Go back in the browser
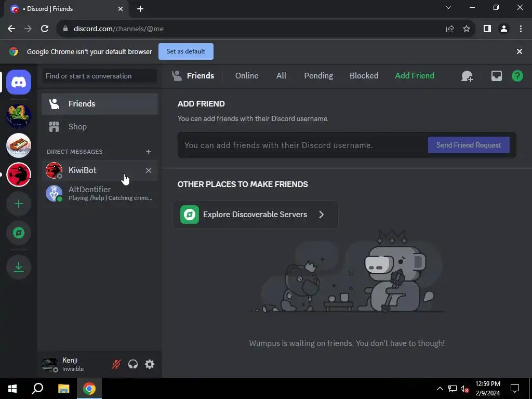Image resolution: width=532 pixels, height=399 pixels. click(11, 29)
